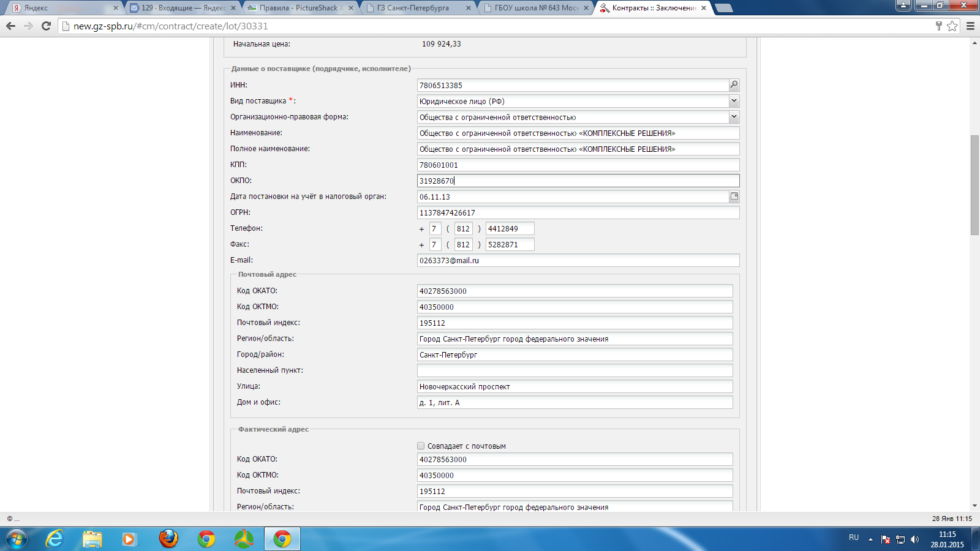Click the postal Город/район field

[x=575, y=354]
